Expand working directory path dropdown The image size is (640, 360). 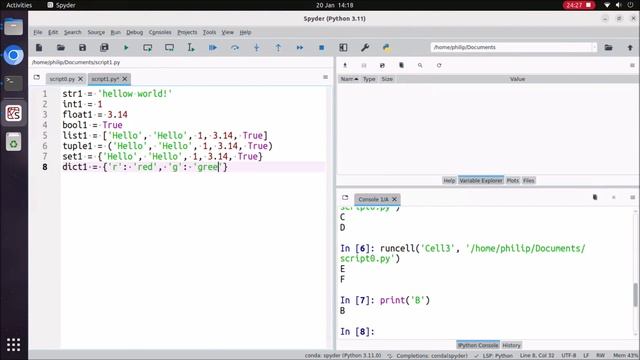[x=594, y=47]
